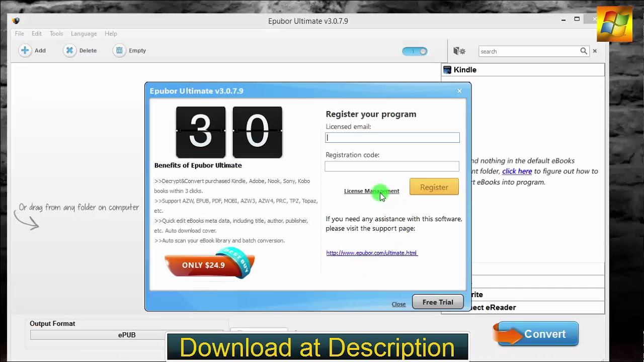
Task: Close the registration dialog with the X
Action: (x=459, y=91)
